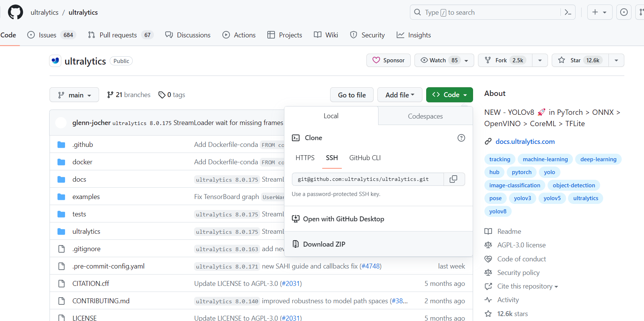The height and width of the screenshot is (321, 644).
Task: Select the SSH clone option
Action: coord(332,158)
